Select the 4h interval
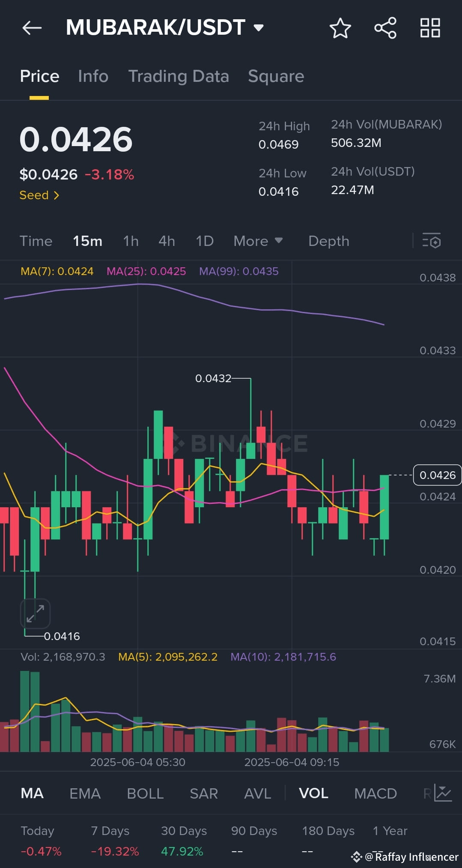462x868 pixels. point(167,241)
